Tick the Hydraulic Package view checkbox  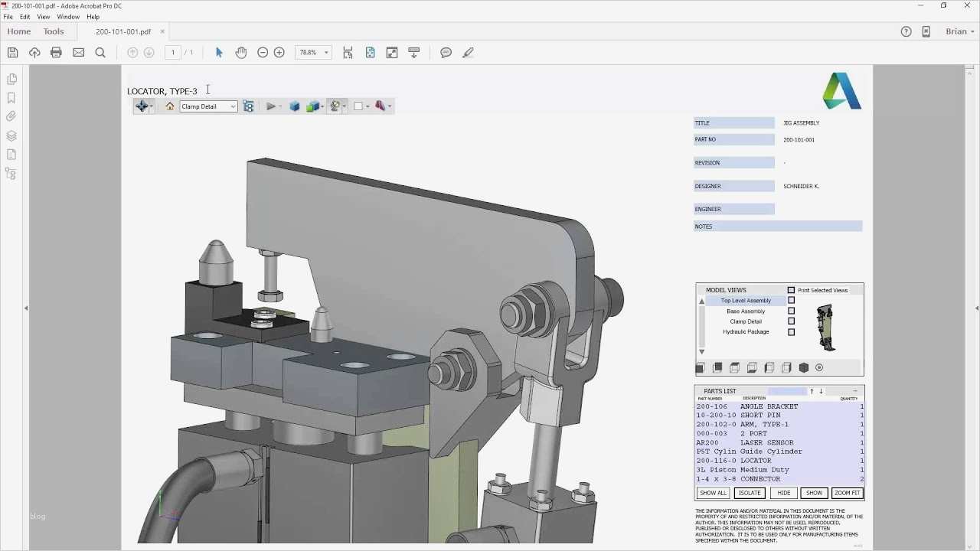(x=791, y=332)
